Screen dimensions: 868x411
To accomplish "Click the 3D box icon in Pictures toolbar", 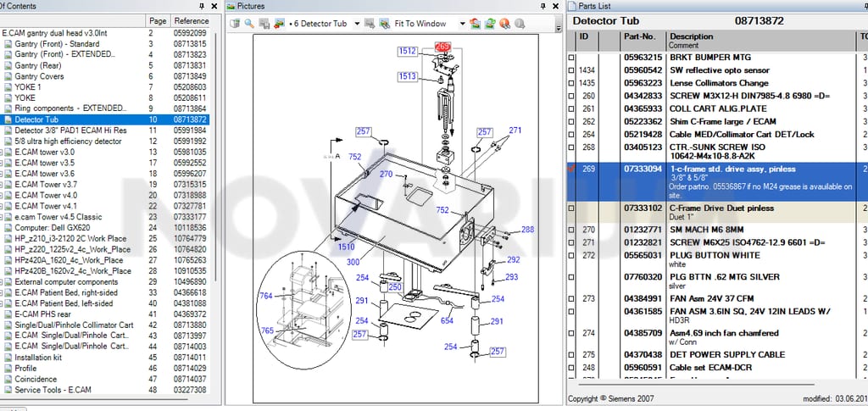I will click(236, 24).
